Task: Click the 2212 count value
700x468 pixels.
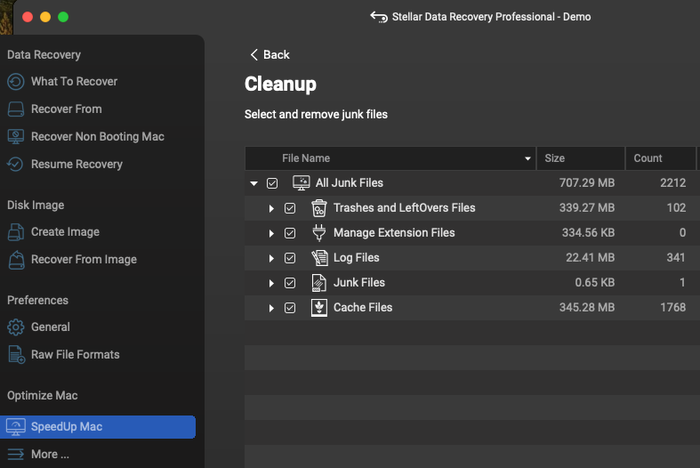Action: (x=673, y=183)
